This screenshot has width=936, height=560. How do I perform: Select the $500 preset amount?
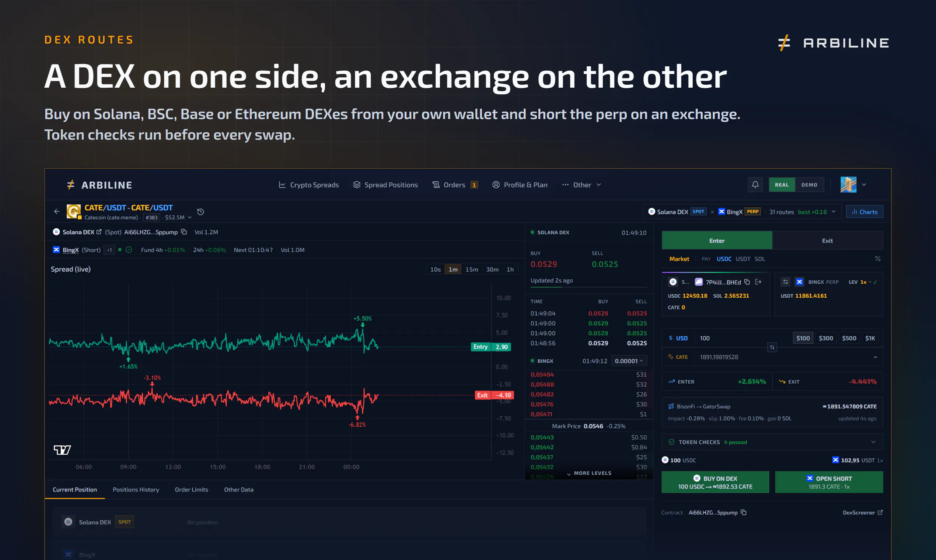point(849,338)
